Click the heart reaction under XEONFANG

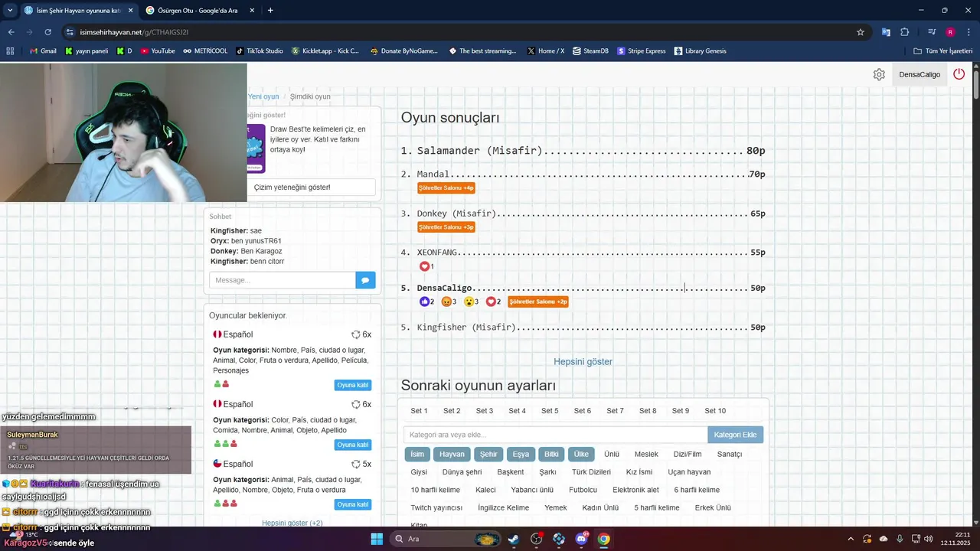(x=425, y=266)
